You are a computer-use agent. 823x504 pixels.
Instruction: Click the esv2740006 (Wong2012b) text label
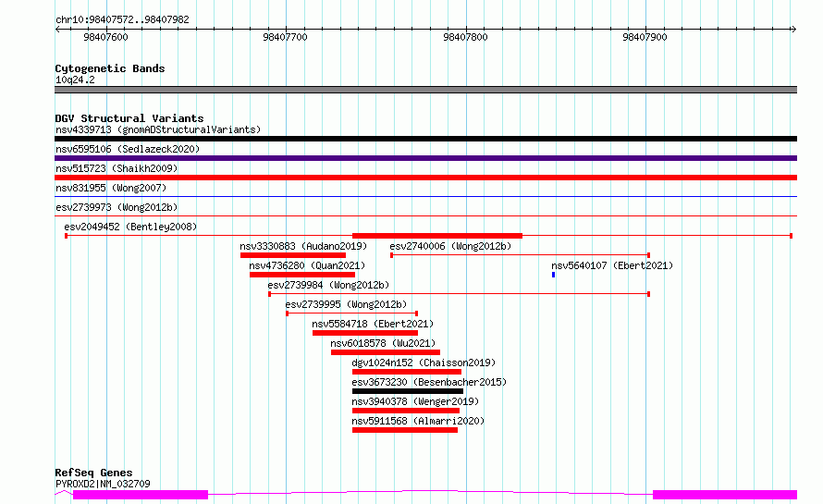click(450, 246)
